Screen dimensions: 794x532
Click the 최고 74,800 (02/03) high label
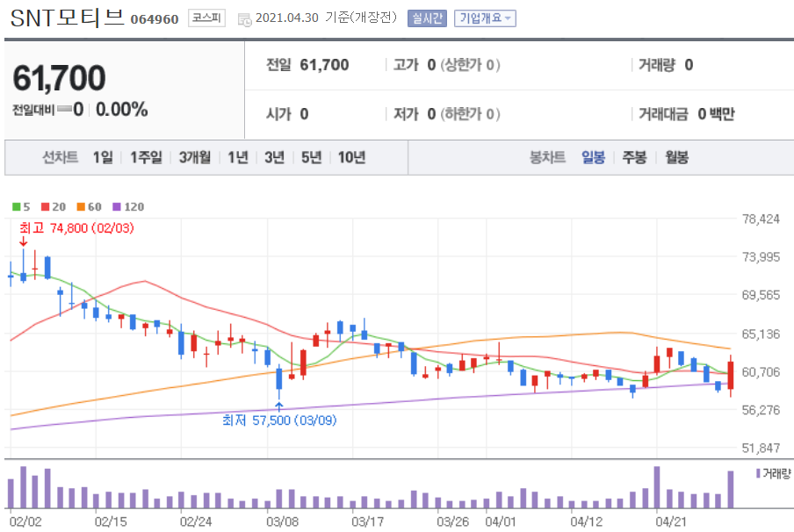click(x=76, y=228)
